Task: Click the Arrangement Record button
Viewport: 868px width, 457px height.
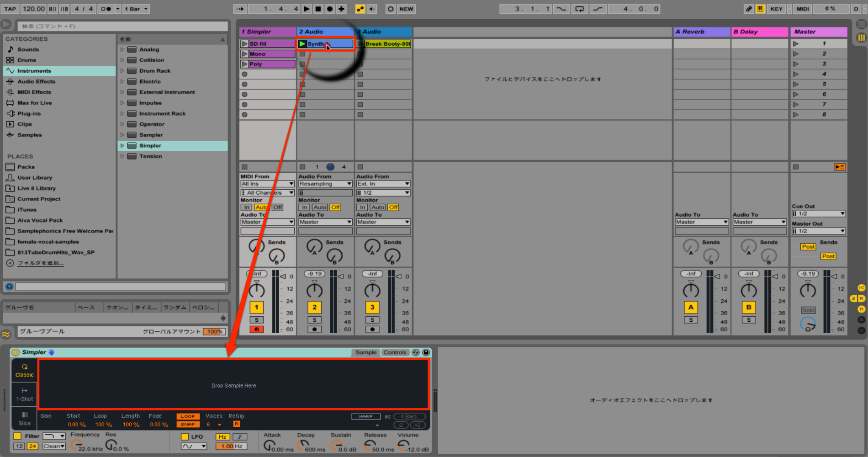Action: 330,9
